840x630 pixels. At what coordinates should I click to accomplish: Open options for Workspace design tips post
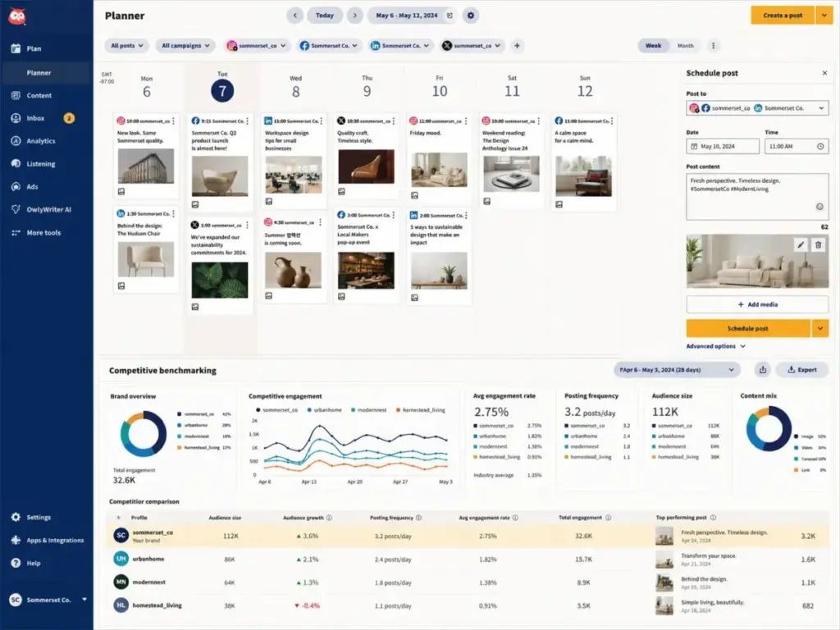tap(321, 121)
